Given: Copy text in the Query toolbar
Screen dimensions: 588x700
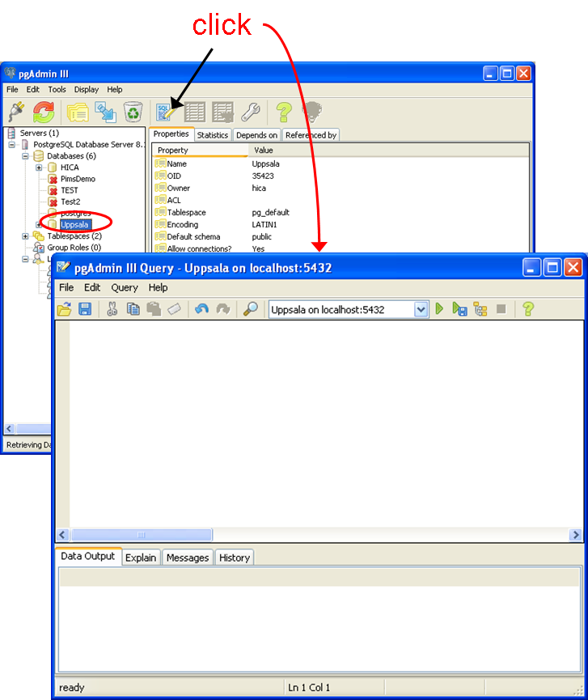Looking at the screenshot, I should pos(133,309).
